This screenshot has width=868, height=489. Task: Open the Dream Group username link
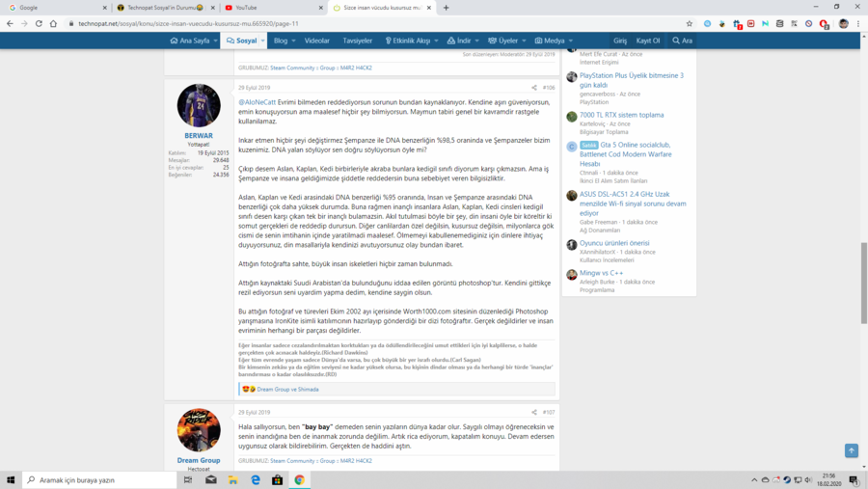click(x=199, y=460)
